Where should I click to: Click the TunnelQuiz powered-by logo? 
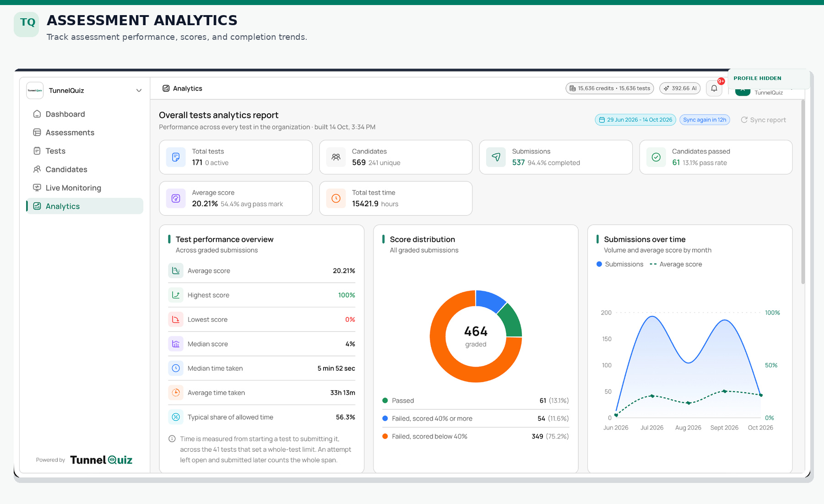coord(101,460)
